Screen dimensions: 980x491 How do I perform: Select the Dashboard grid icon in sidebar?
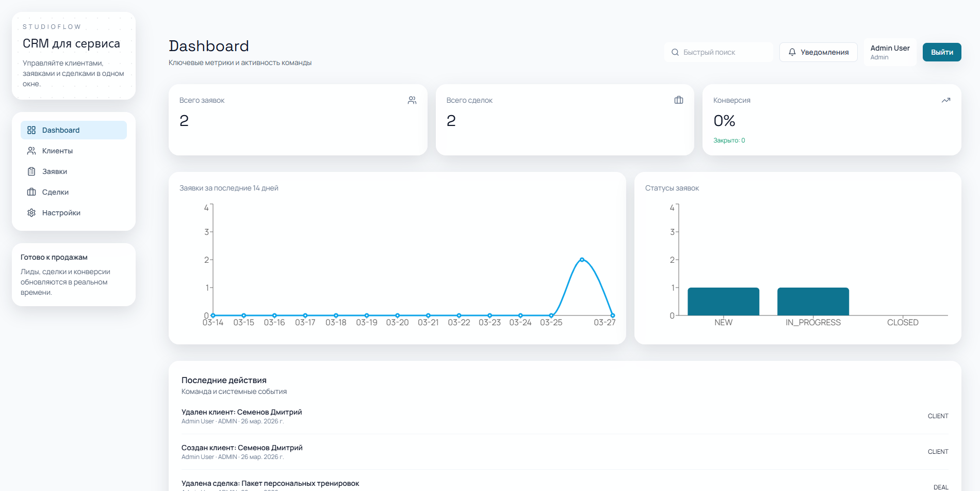tap(31, 130)
